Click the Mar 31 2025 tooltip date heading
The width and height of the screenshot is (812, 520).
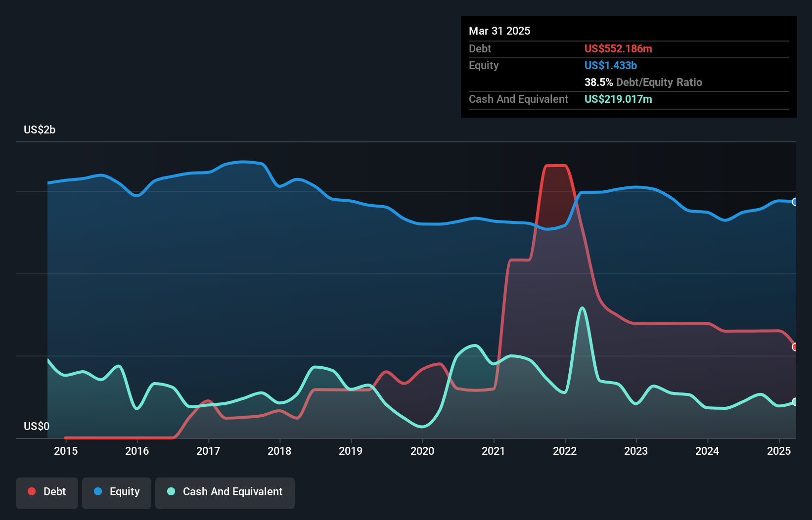(x=499, y=31)
